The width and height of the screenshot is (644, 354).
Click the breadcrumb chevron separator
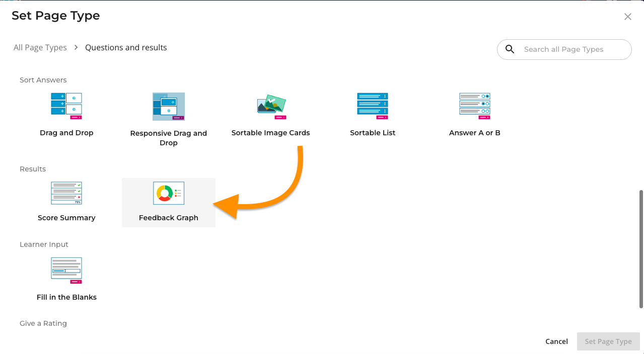(76, 47)
